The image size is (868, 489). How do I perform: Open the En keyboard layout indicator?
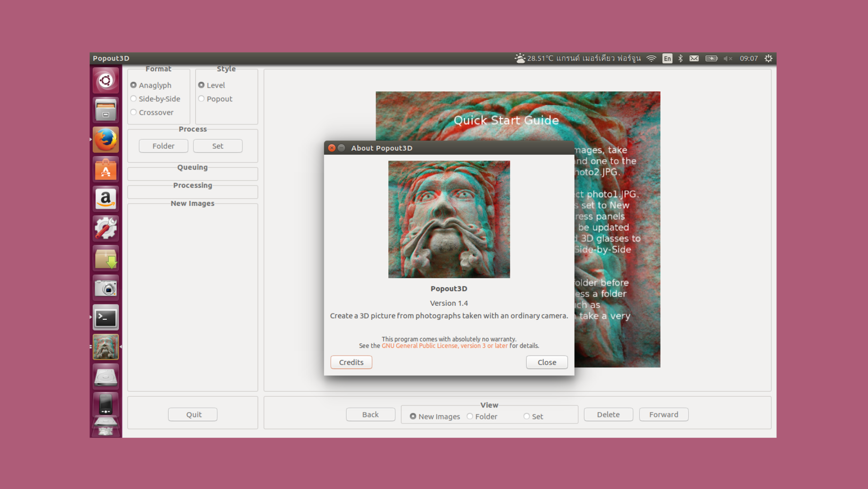(x=667, y=58)
